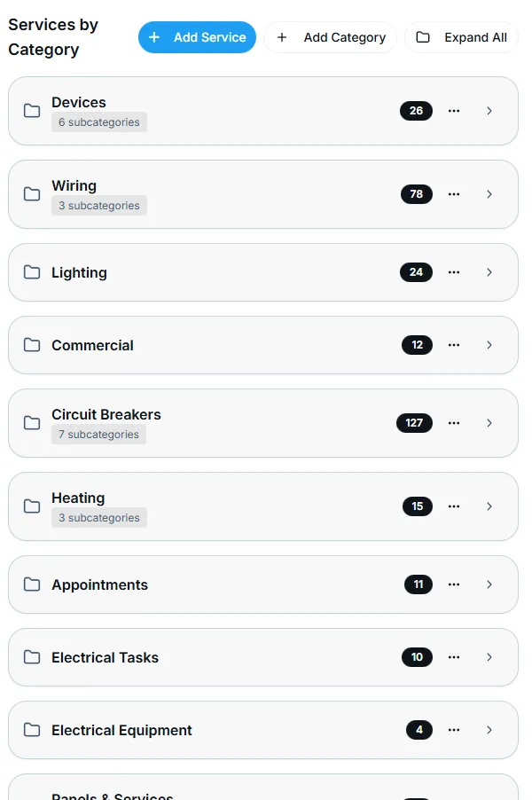Select the Lighting category row
Image resolution: width=532 pixels, height=800 pixels.
[222, 272]
